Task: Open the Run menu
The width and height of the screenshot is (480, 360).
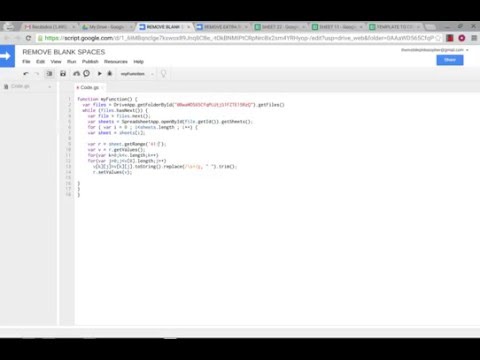Action: 71,62
